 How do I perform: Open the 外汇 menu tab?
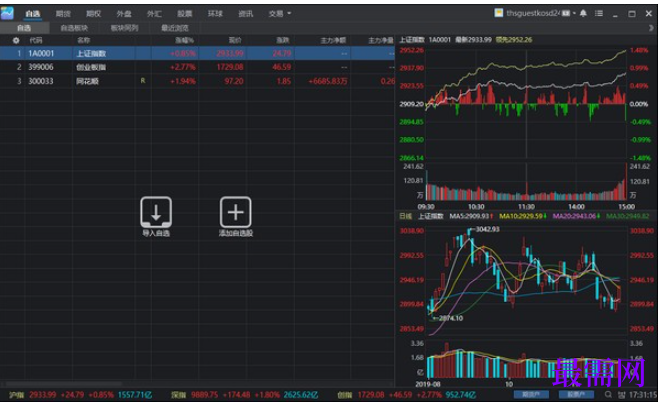coord(154,14)
